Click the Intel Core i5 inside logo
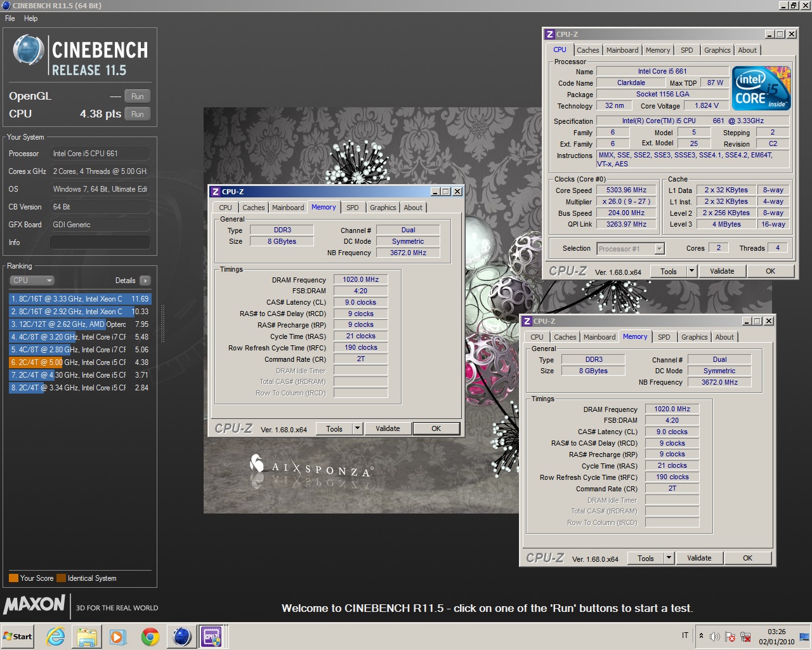Viewport: 812px width, 650px height. click(x=761, y=88)
